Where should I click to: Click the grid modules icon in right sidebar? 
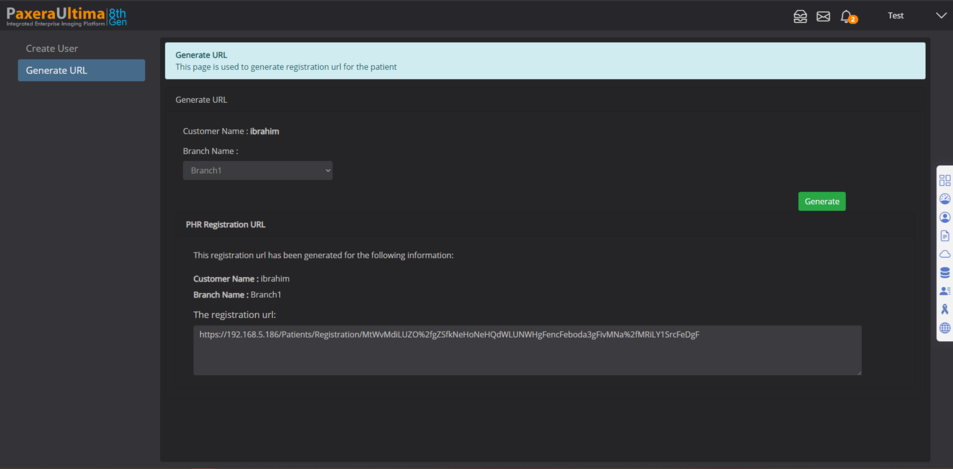point(945,181)
